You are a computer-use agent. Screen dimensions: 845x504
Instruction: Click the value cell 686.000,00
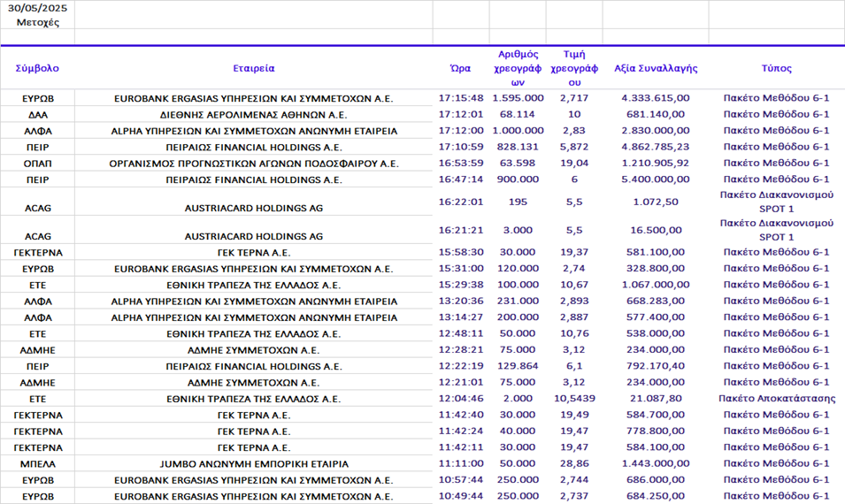[656, 479]
